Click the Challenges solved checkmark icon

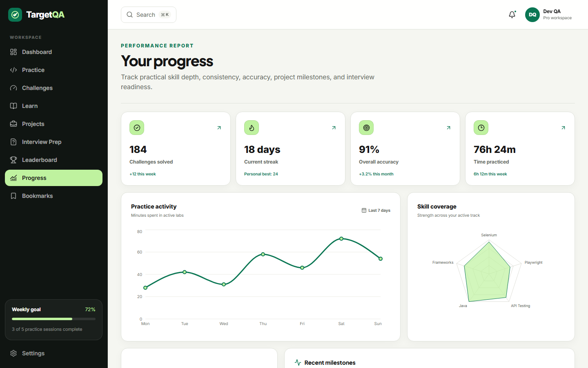[x=137, y=128]
